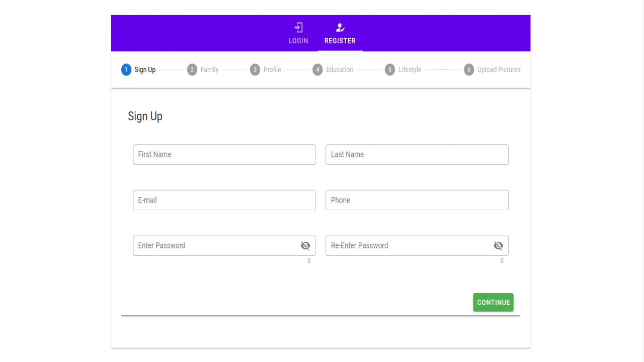
Task: Click the login door icon
Action: [x=298, y=28]
